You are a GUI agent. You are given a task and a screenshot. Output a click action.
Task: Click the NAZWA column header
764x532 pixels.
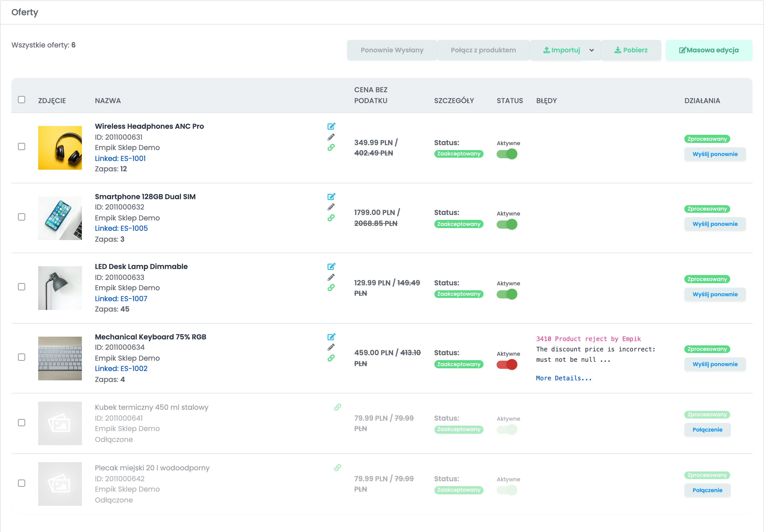108,100
